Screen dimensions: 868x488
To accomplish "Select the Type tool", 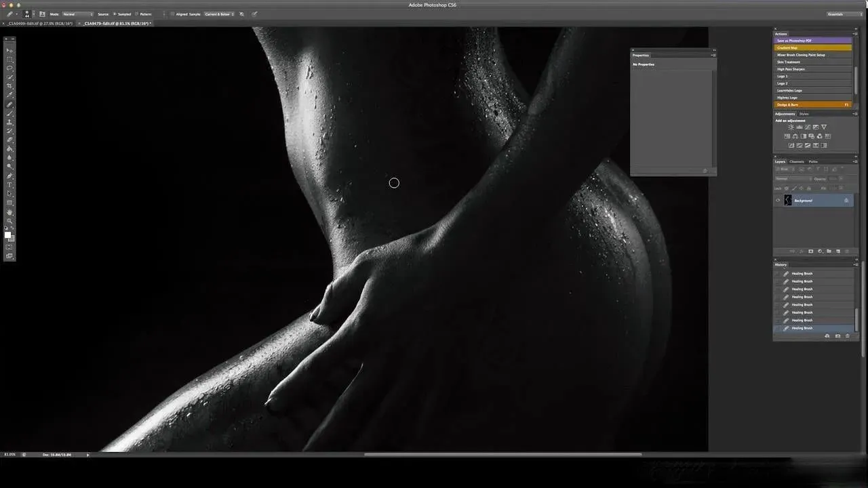I will (9, 185).
